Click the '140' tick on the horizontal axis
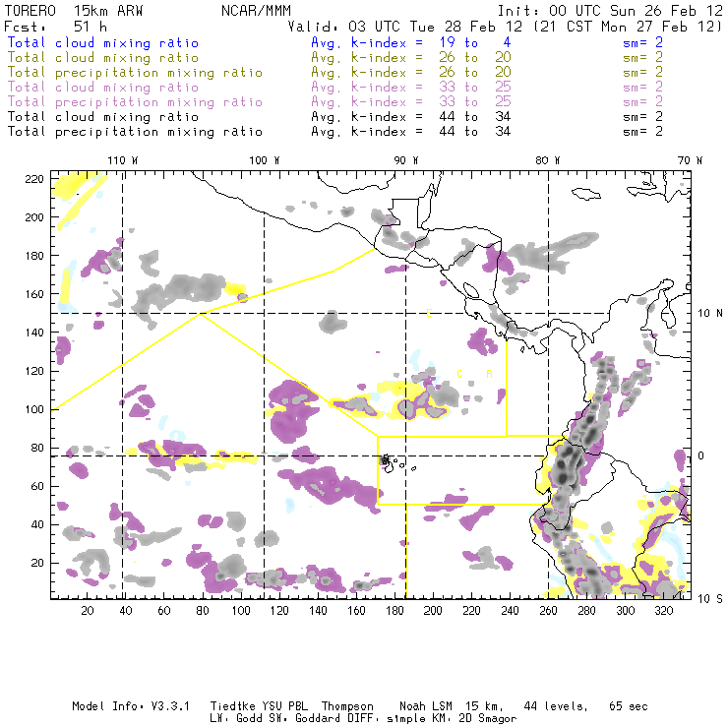 tap(318, 611)
